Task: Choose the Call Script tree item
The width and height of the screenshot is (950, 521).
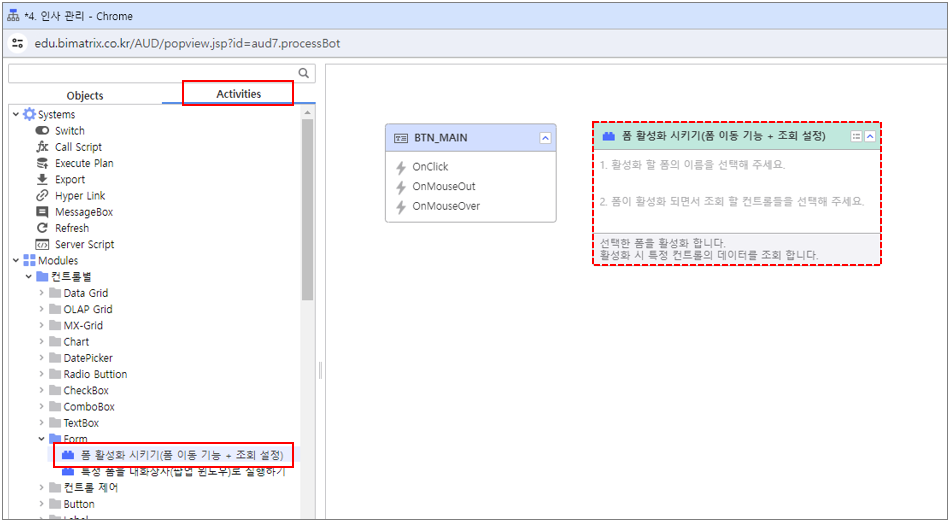Action: [78, 147]
